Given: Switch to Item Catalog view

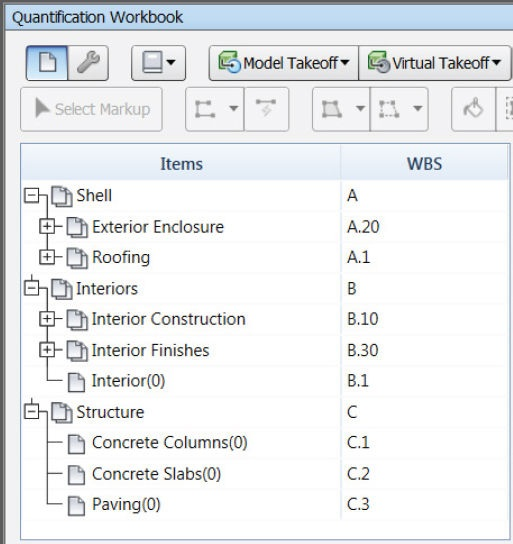Looking at the screenshot, I should click(47, 63).
